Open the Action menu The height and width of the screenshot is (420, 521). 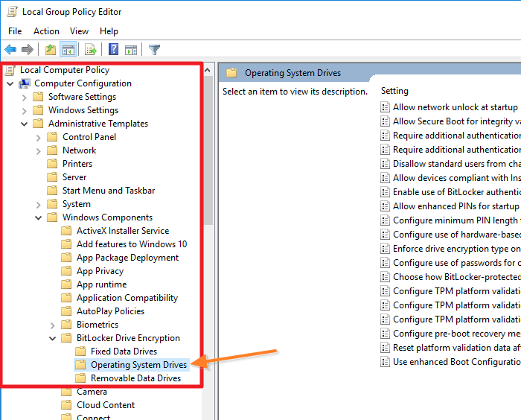click(46, 31)
